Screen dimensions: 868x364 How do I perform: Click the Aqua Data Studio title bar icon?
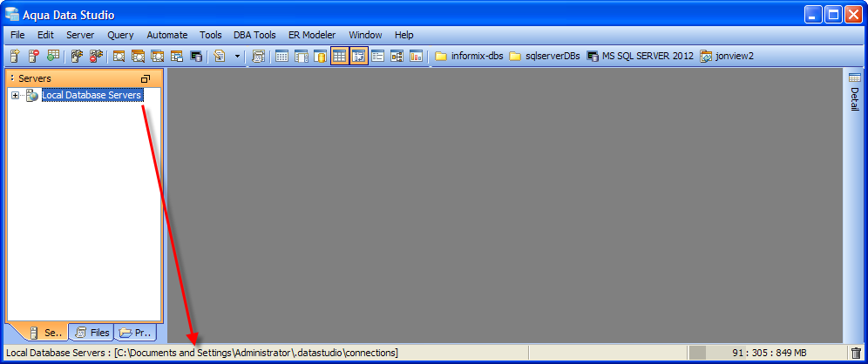point(11,15)
